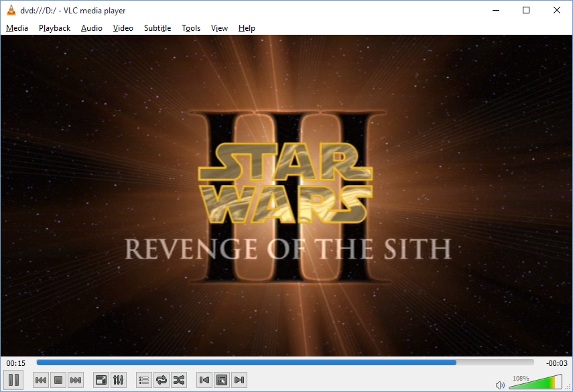Click elapsed time 00:15 label
573x392 pixels.
[15, 363]
